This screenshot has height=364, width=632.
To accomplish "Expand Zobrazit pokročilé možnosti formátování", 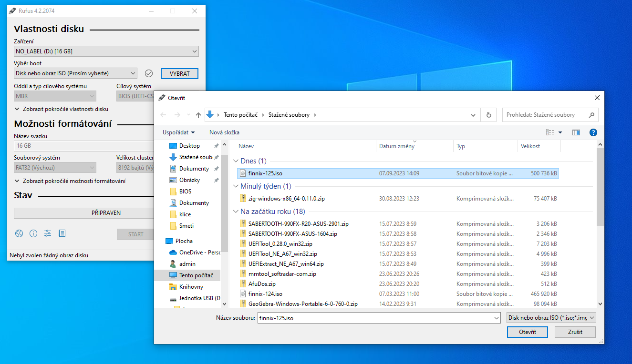I will pyautogui.click(x=71, y=181).
